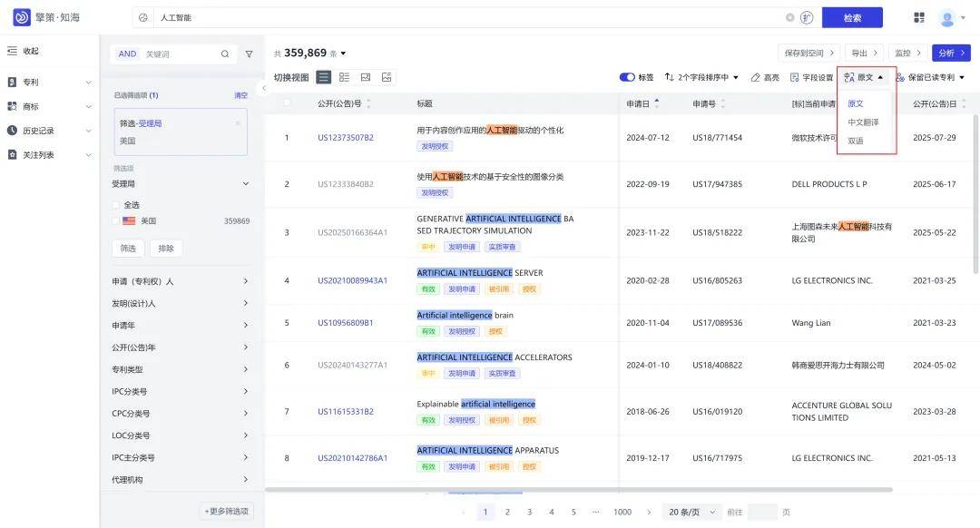This screenshot has height=528, width=980.
Task: Go to page 2 in pagination
Action: coord(507,511)
